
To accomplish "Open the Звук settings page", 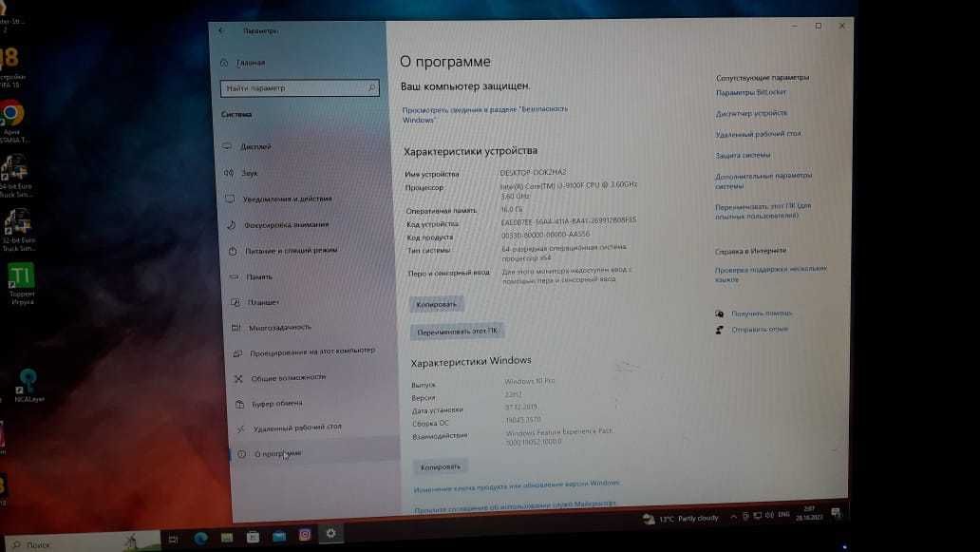I will click(250, 173).
